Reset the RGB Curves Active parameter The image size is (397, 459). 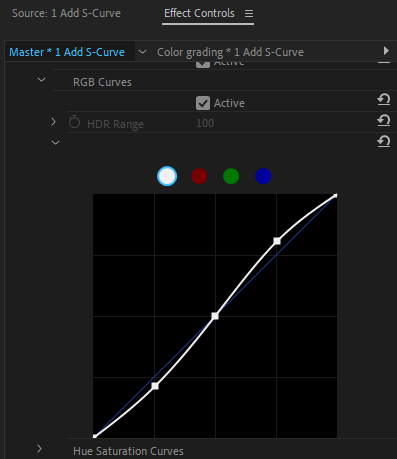point(383,100)
